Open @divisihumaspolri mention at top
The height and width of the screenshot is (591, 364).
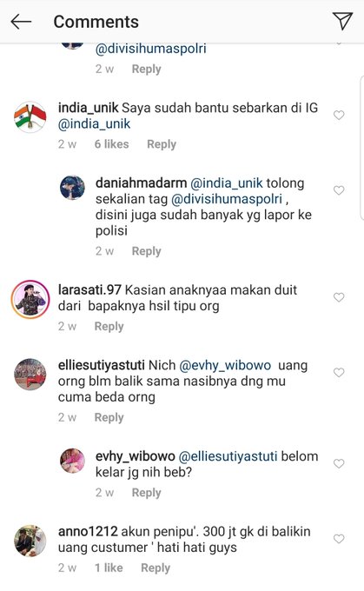(x=150, y=49)
